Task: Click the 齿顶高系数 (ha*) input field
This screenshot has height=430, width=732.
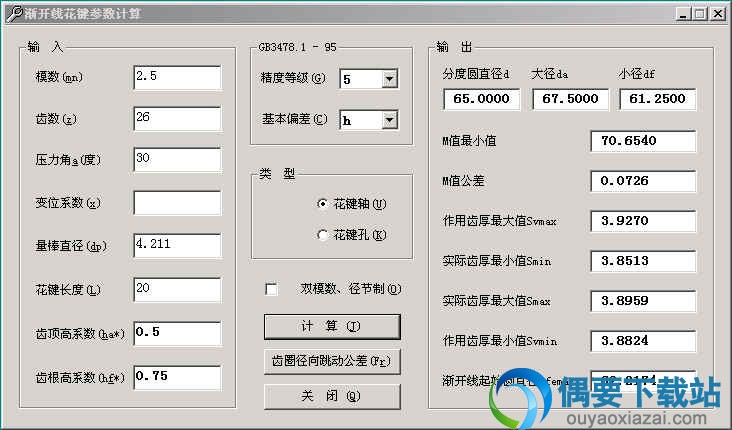Action: (177, 333)
